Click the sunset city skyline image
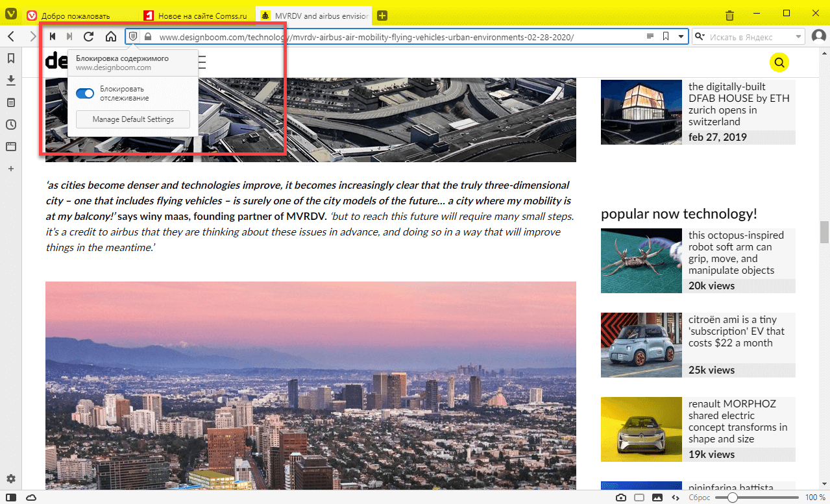The image size is (830, 504). point(311,385)
